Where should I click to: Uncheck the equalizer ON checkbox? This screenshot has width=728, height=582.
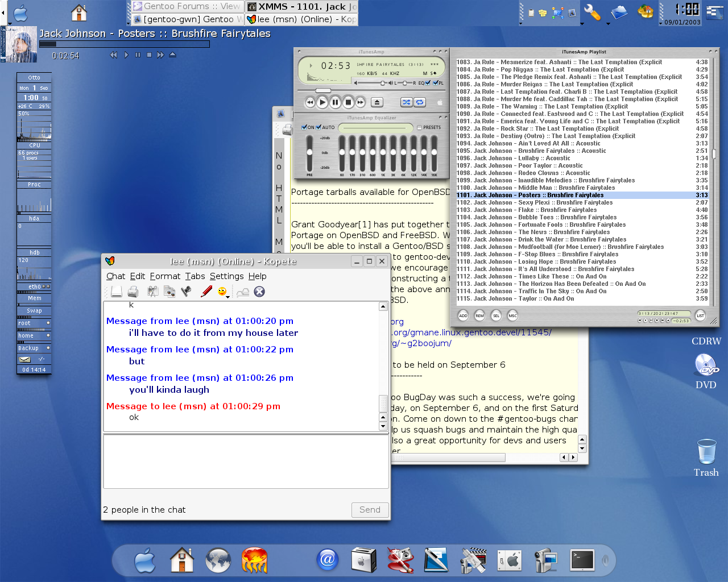(x=304, y=127)
